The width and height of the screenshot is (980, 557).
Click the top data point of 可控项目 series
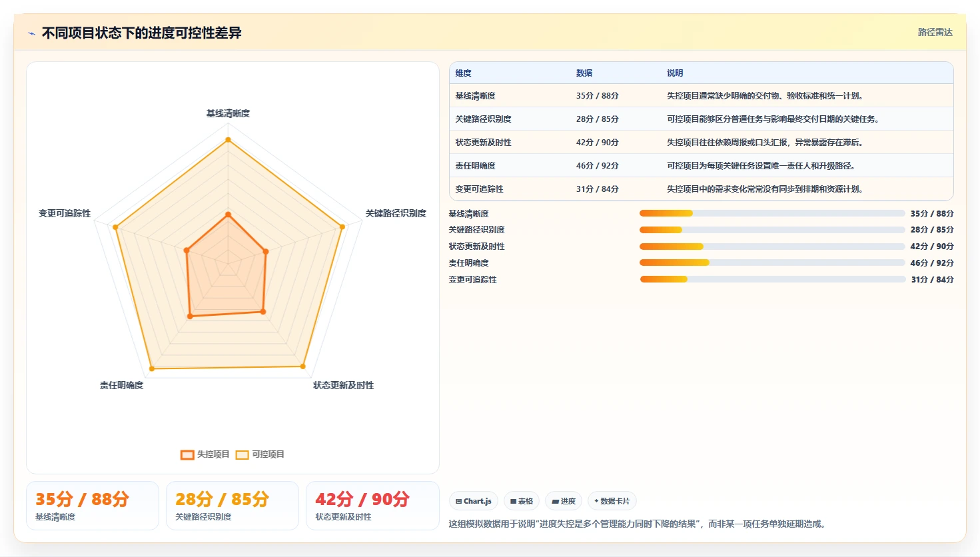(x=228, y=140)
